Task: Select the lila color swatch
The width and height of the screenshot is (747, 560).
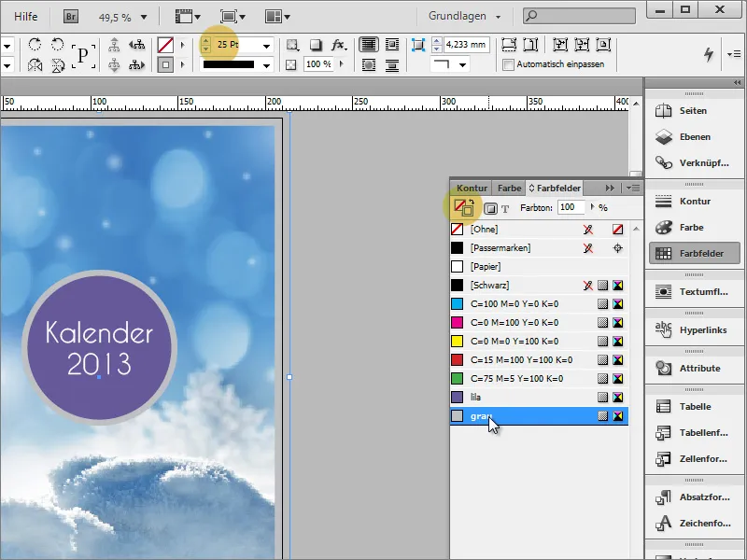Action: point(540,398)
